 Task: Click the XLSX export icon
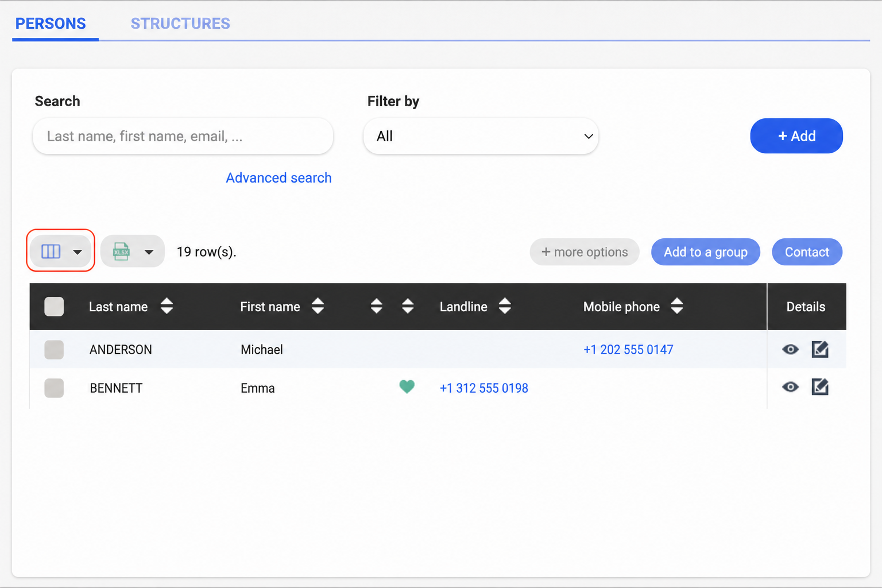click(121, 252)
